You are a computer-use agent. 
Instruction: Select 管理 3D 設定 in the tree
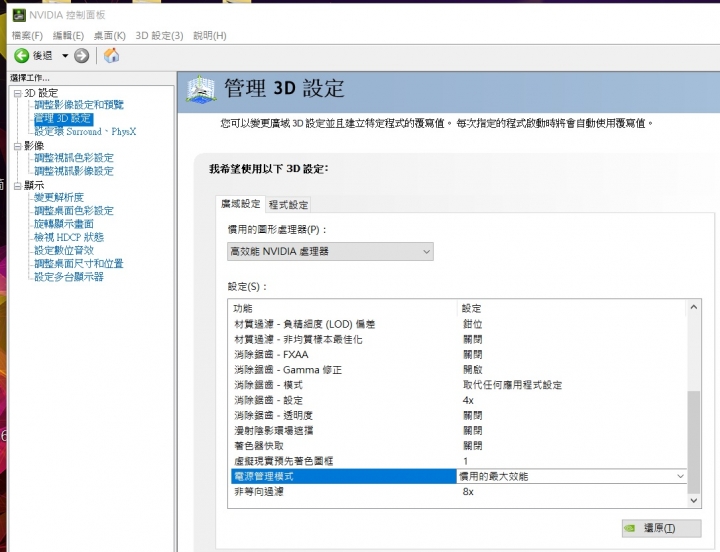(63, 118)
